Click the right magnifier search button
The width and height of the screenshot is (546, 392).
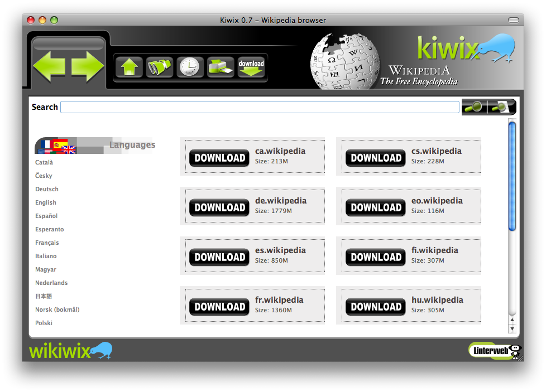tap(501, 107)
